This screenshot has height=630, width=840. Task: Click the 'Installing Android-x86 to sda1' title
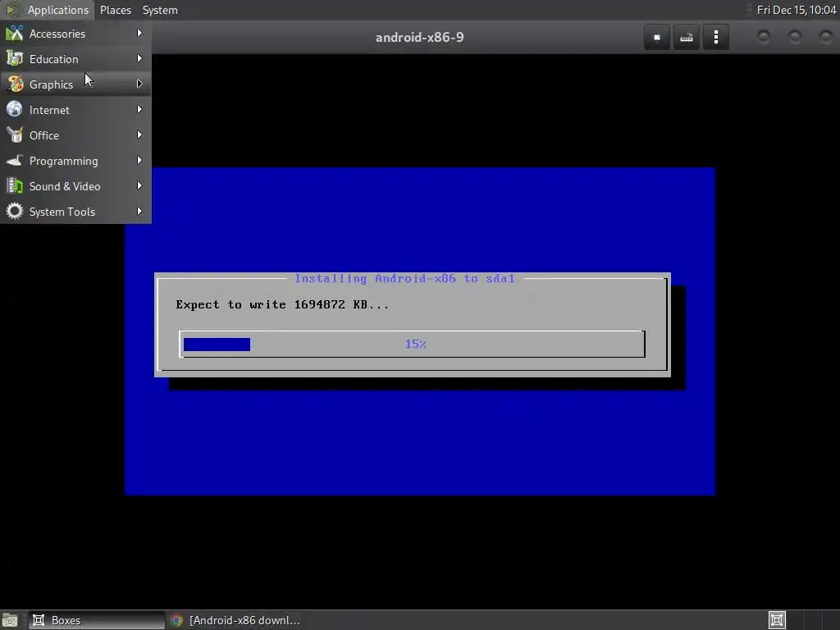click(x=404, y=278)
